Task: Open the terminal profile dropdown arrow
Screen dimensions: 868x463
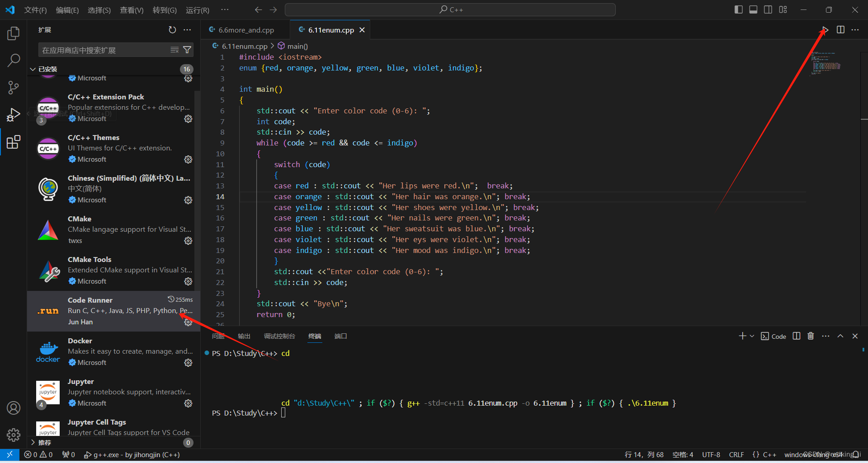Action: [752, 336]
